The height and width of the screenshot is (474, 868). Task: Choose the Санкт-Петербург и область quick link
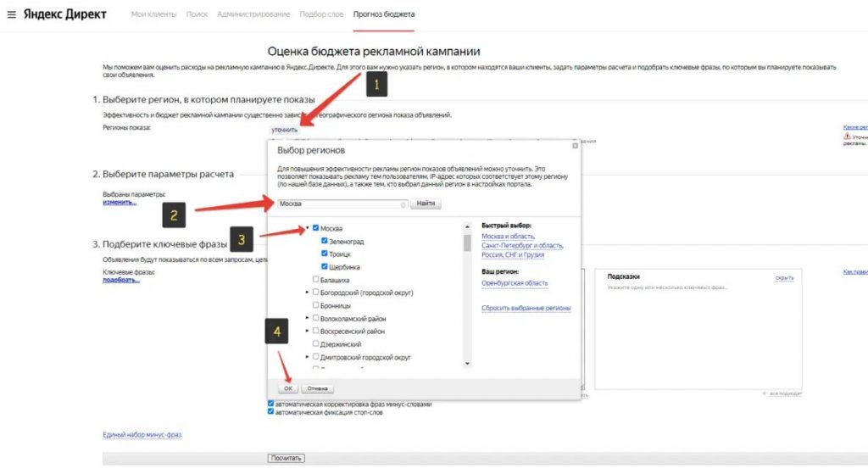[x=522, y=245]
